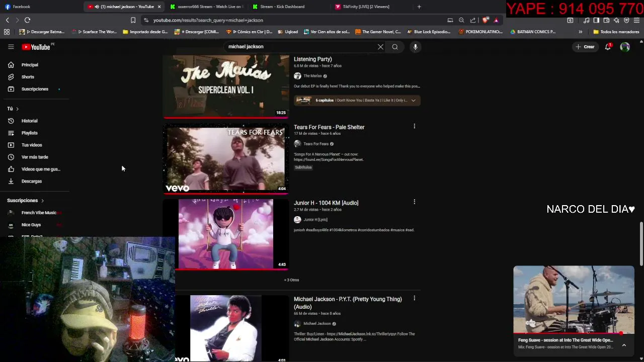This screenshot has height=362, width=644.
Task: Open Tus videos in the sidebar
Action: (x=32, y=145)
